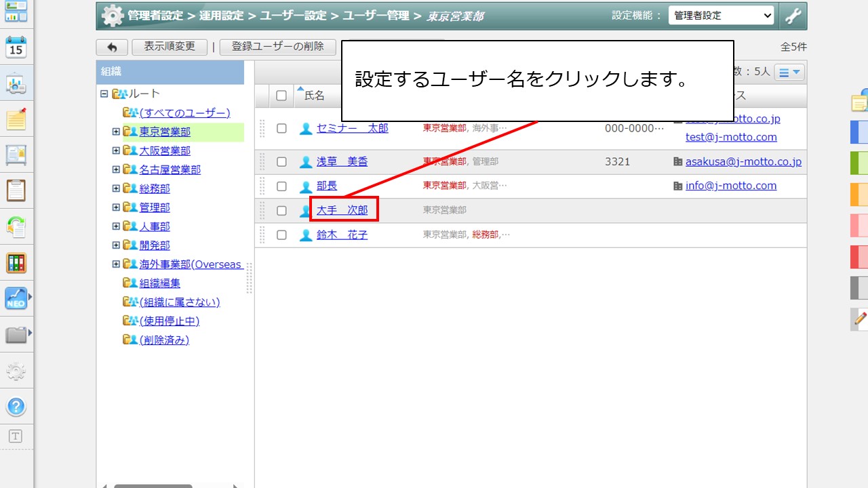This screenshot has width=868, height=488.
Task: Select the checkbox in the 氏名 header row
Action: tap(281, 96)
